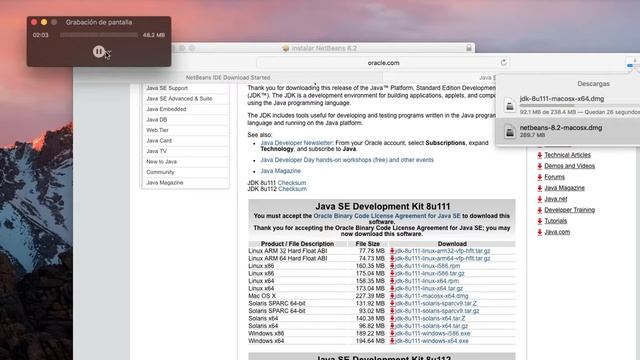This screenshot has width=640, height=360.
Task: Open Forums link in right sidebar
Action: pos(554,177)
